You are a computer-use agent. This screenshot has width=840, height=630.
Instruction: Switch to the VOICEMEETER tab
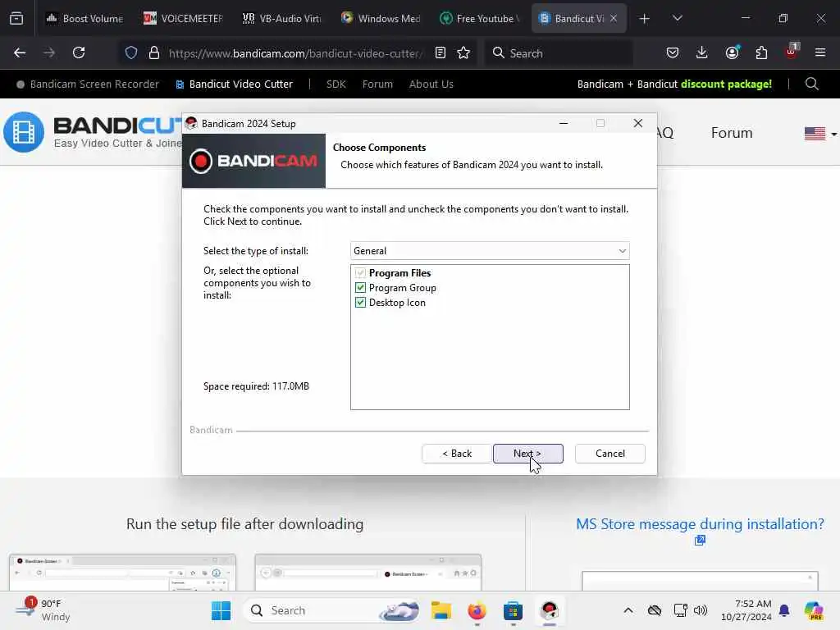pyautogui.click(x=183, y=18)
